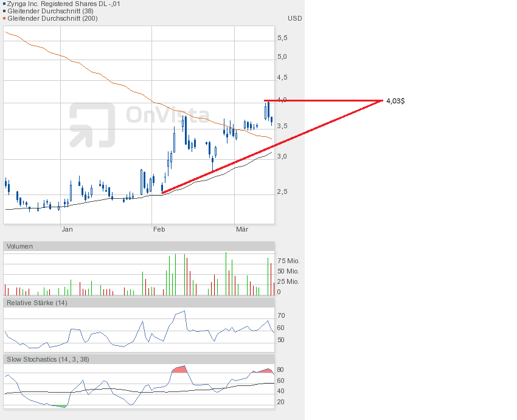
Task: Click the dark legend square for average (38)
Action: coord(4,11)
